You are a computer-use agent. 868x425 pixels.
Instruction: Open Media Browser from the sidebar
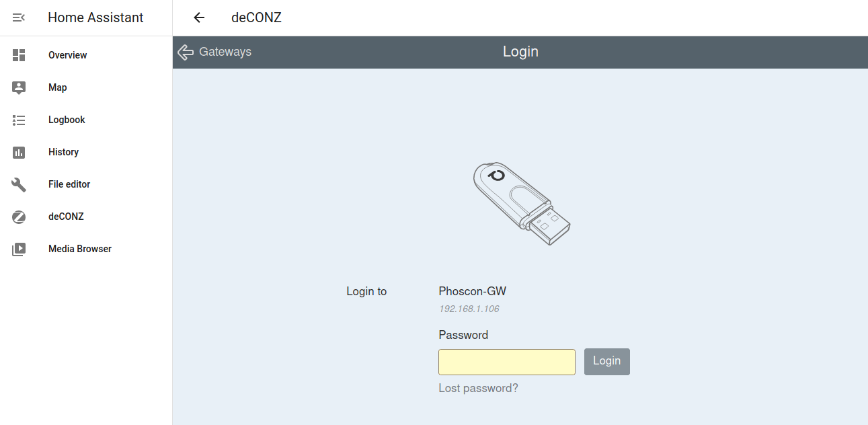[x=80, y=249]
